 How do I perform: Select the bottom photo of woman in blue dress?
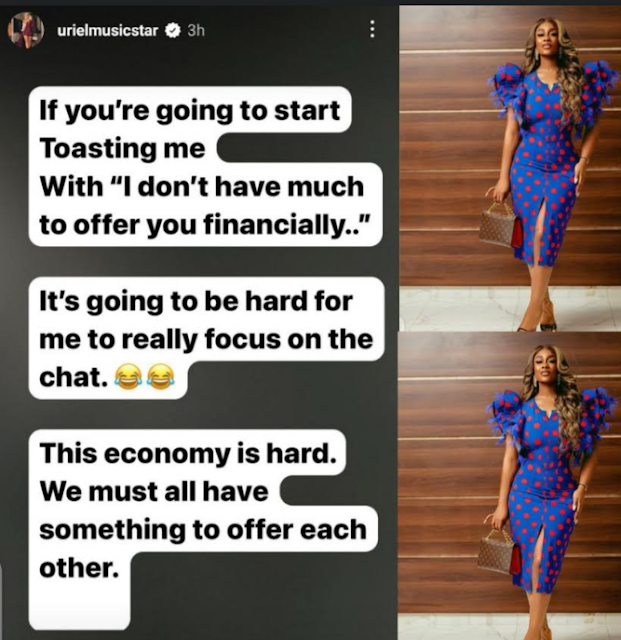(x=510, y=486)
